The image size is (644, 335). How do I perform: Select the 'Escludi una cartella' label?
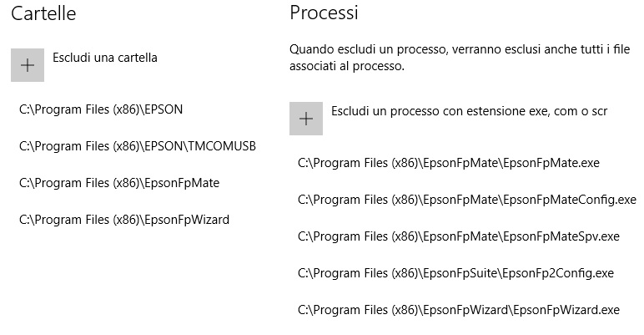[x=105, y=58]
